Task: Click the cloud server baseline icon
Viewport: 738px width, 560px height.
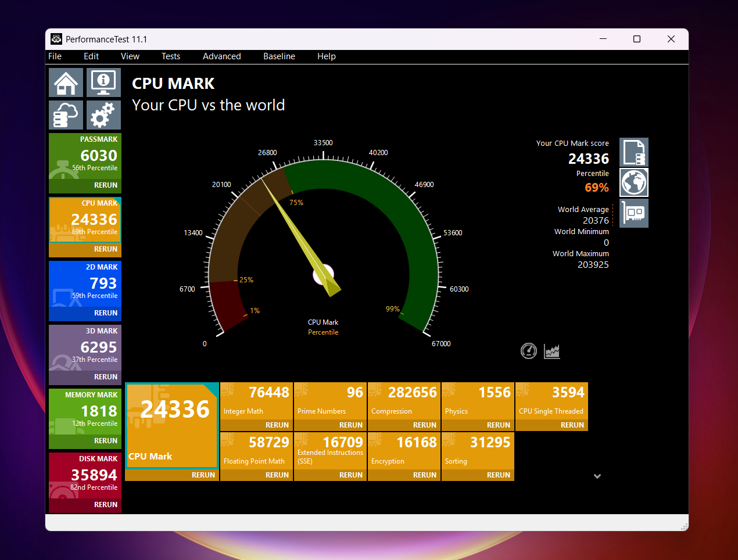Action: (66, 114)
